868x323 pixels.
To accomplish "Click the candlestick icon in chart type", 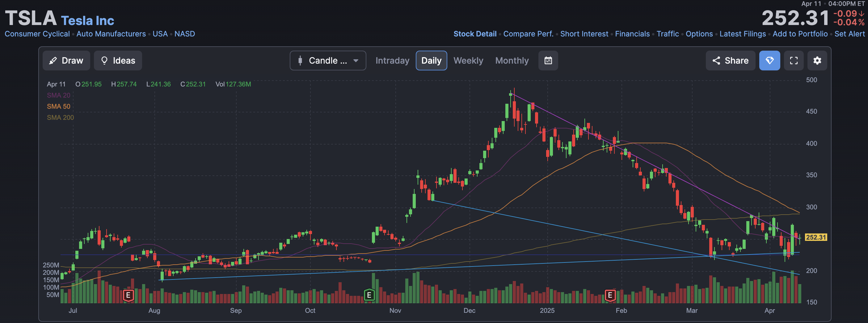I will click(300, 61).
